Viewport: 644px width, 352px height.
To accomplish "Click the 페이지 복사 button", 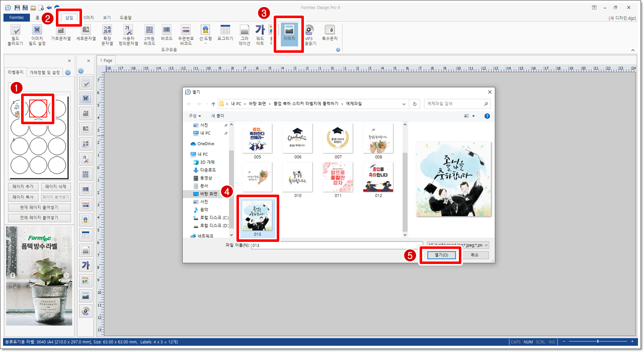I will click(x=23, y=197).
